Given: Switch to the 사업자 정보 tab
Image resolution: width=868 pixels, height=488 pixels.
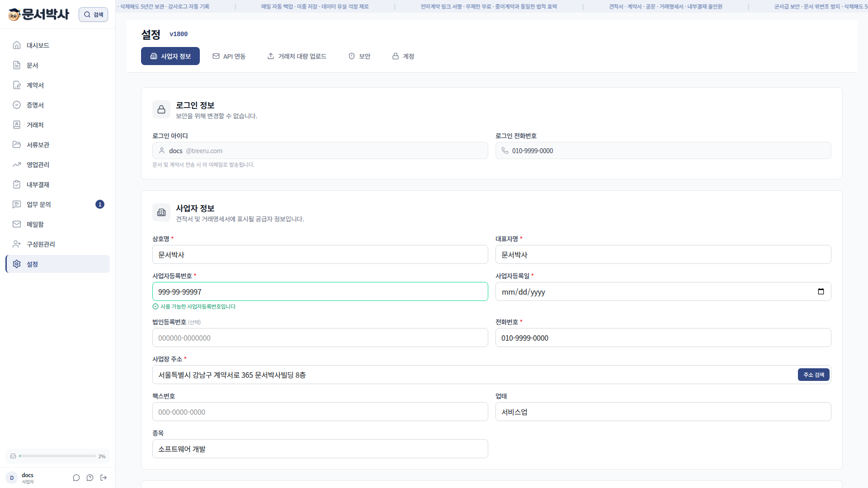Looking at the screenshot, I should [170, 56].
